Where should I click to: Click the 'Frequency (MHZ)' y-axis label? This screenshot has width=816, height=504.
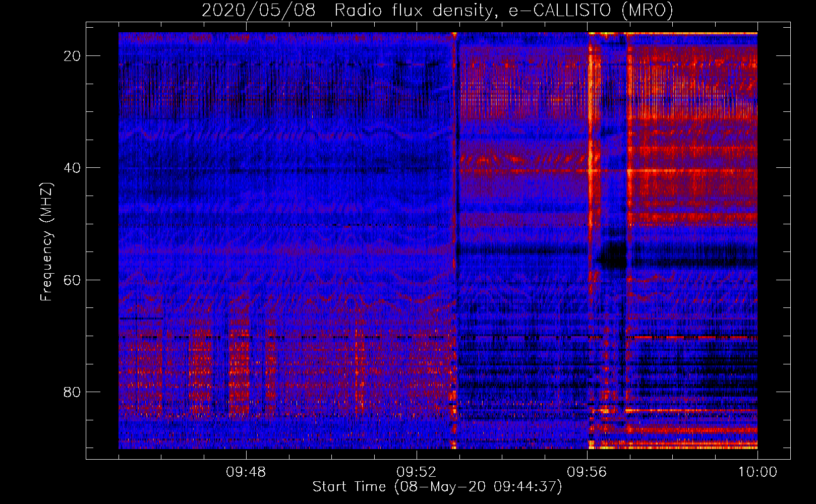46,241
